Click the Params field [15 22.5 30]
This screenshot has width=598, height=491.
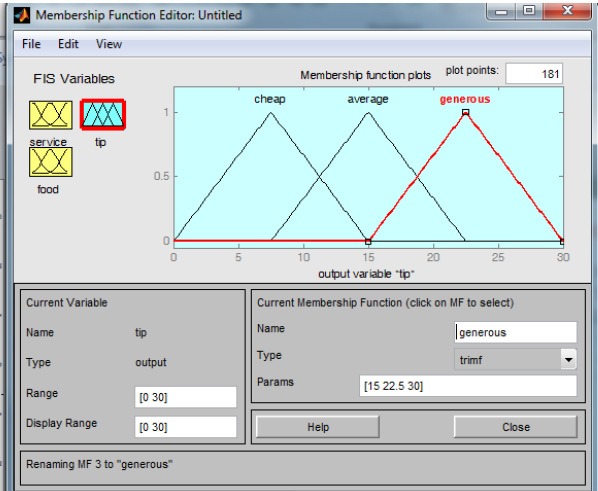pos(468,386)
